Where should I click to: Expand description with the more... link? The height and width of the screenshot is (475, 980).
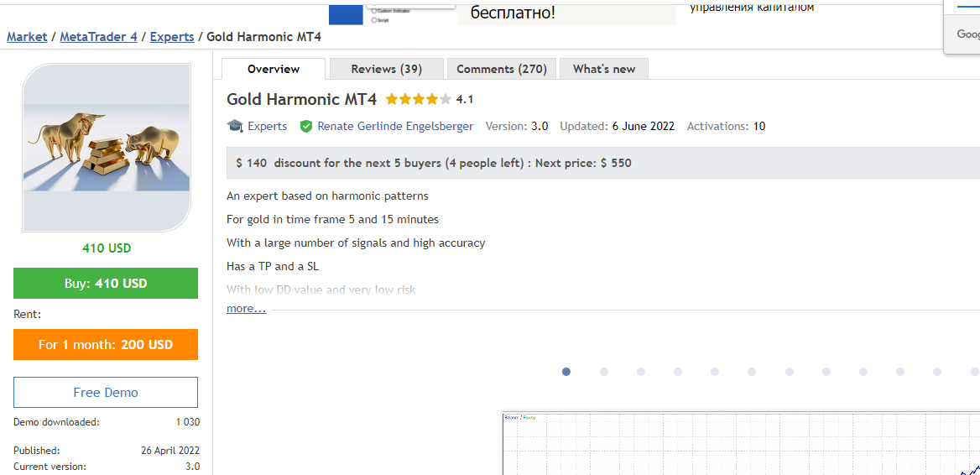246,308
